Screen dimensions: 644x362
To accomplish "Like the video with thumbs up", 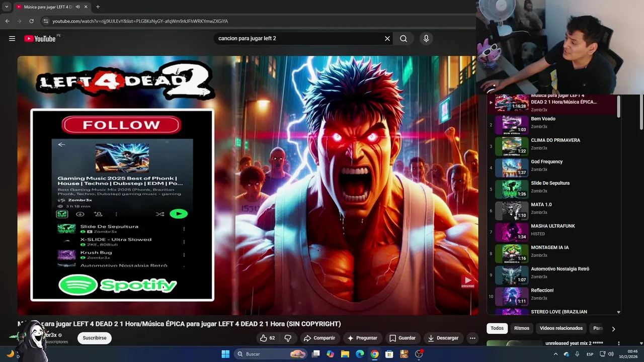I will [x=267, y=338].
